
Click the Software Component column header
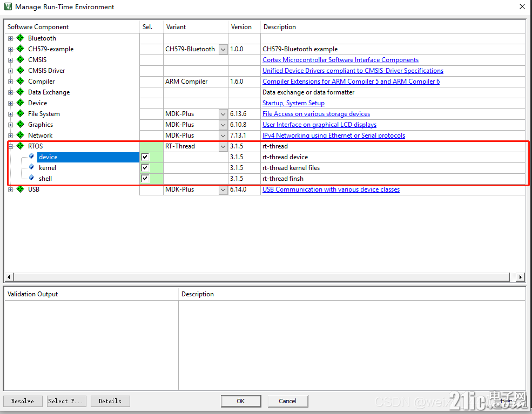pos(72,27)
